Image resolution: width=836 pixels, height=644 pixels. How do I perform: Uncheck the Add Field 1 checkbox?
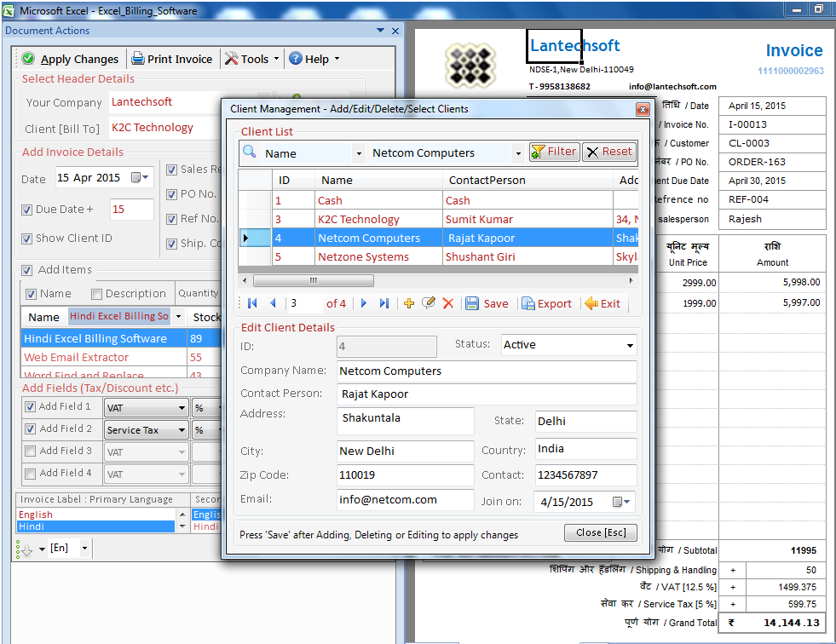click(x=31, y=407)
